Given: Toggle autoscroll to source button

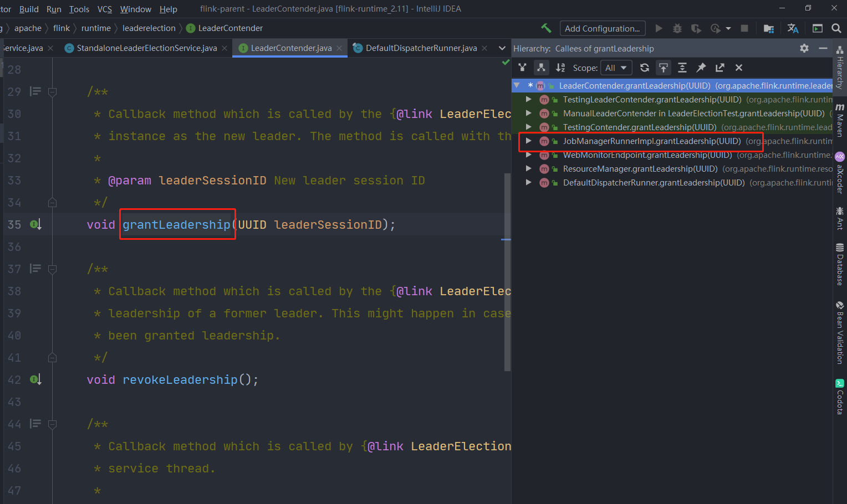Looking at the screenshot, I should [x=664, y=68].
